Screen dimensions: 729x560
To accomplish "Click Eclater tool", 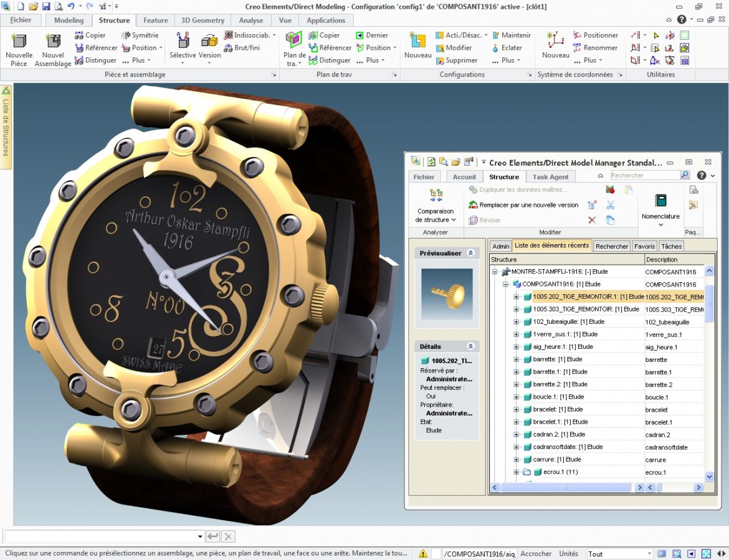I will [507, 48].
